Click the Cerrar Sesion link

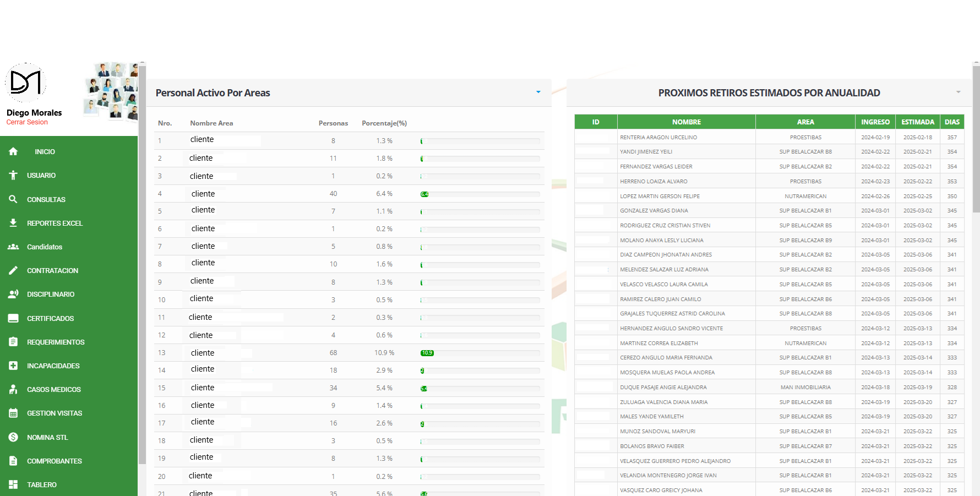pyautogui.click(x=27, y=122)
